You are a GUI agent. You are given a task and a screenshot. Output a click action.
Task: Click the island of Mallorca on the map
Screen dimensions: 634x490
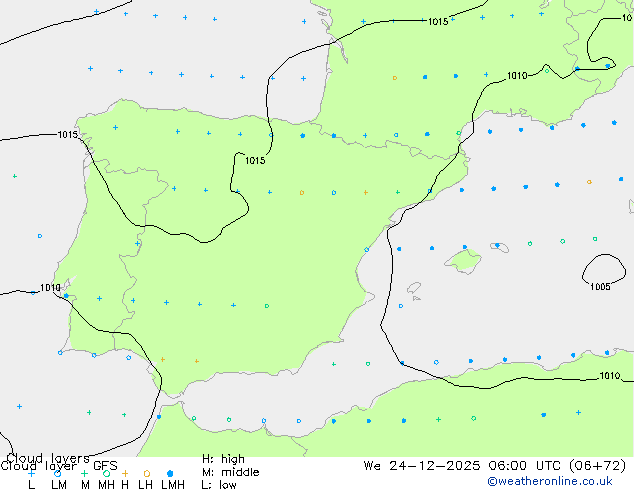point(464,261)
